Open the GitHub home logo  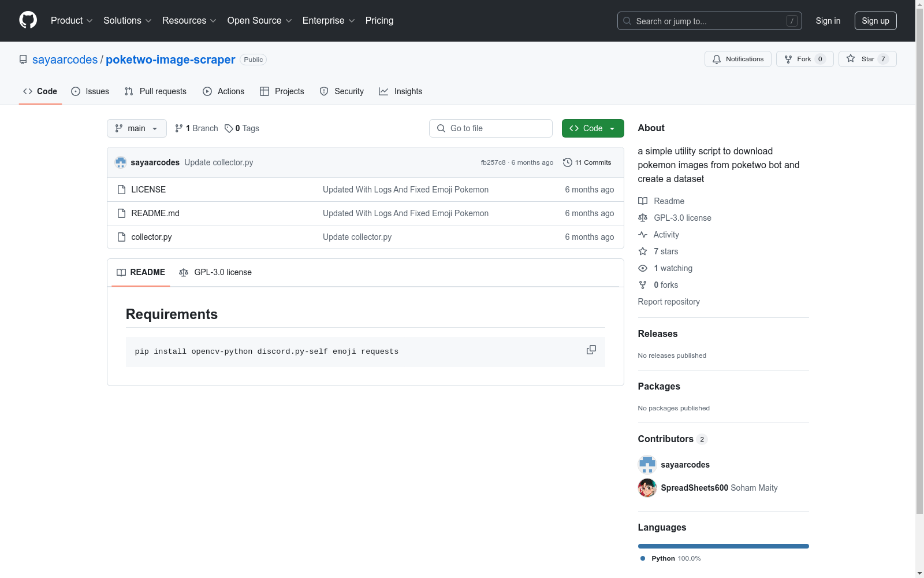28,20
